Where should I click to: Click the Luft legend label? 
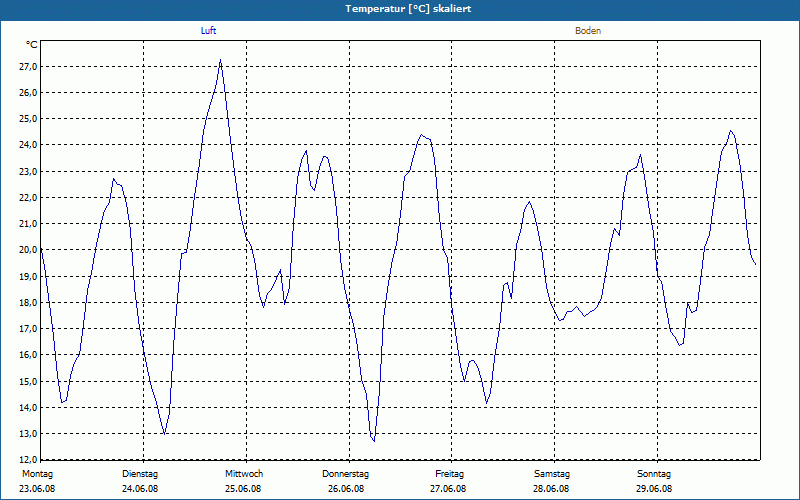[x=208, y=31]
